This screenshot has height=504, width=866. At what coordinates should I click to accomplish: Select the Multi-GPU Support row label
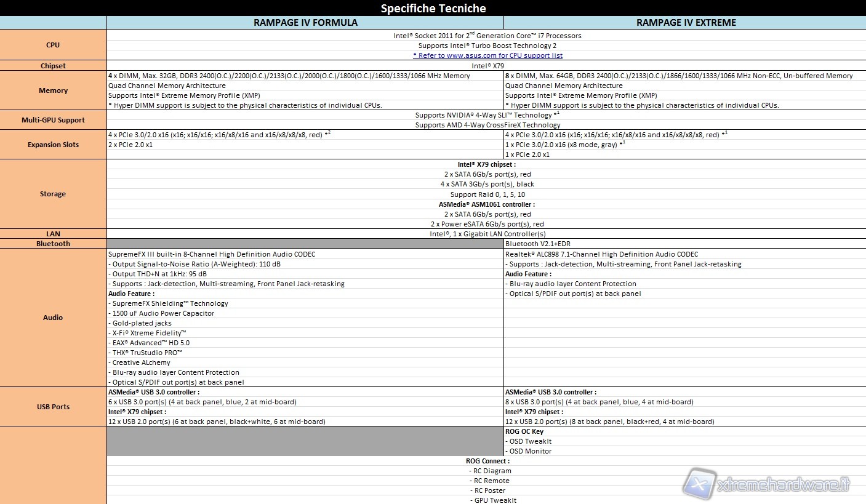(53, 120)
